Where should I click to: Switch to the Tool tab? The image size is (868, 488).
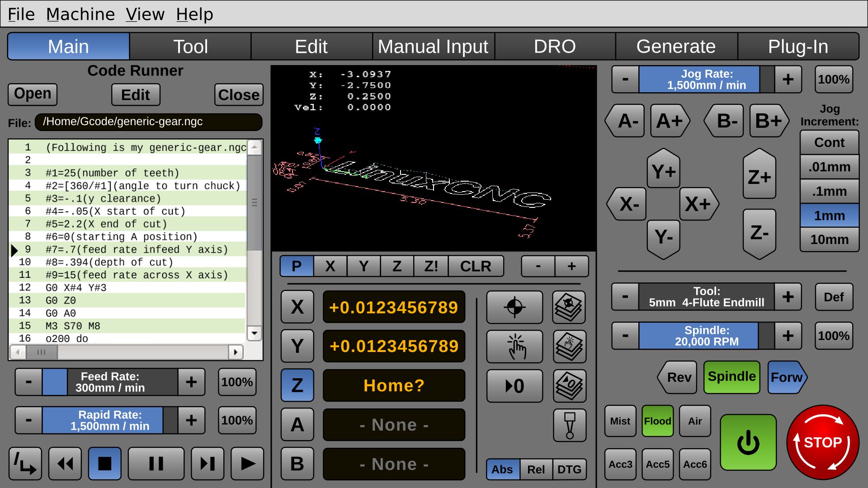pyautogui.click(x=190, y=47)
